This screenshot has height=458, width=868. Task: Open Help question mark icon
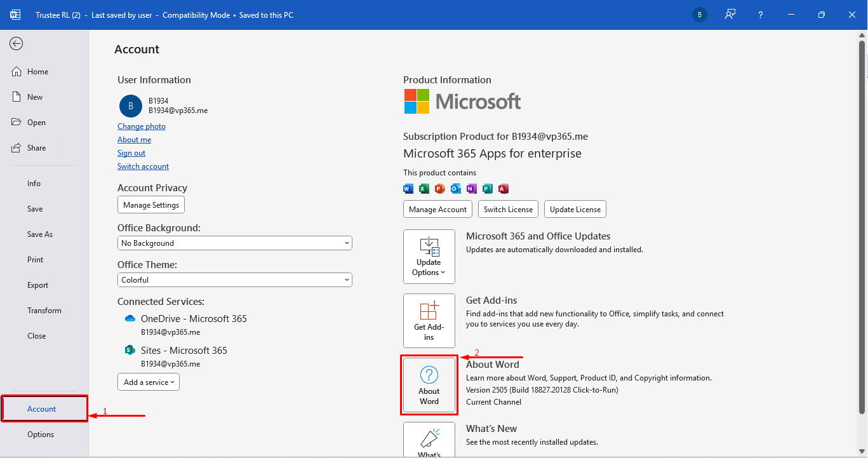[x=761, y=15]
